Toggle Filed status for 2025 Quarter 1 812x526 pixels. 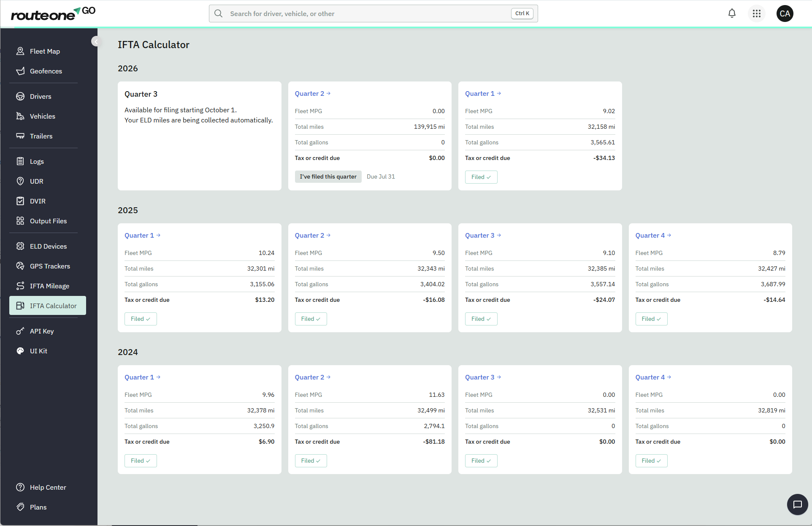click(x=141, y=319)
